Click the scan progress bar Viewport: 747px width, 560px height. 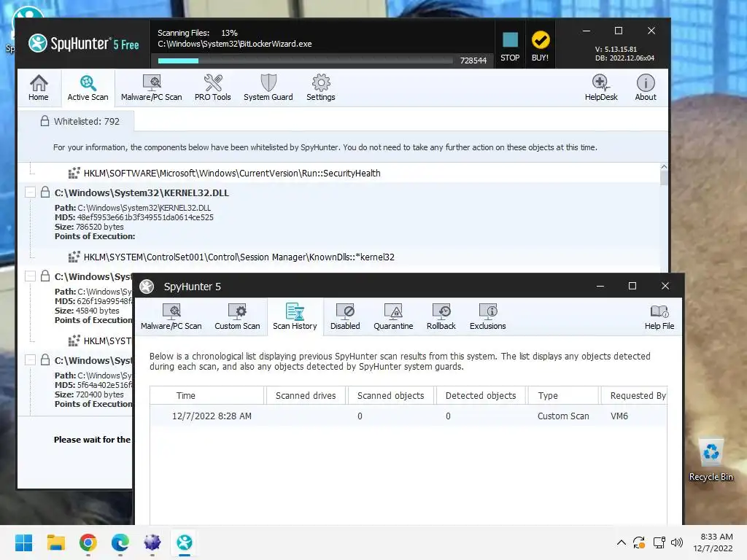coord(305,61)
